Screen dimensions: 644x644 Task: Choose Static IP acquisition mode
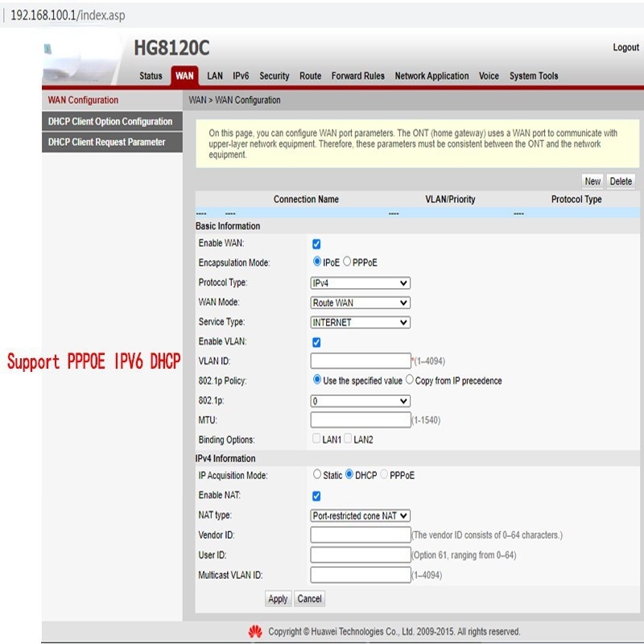point(317,475)
